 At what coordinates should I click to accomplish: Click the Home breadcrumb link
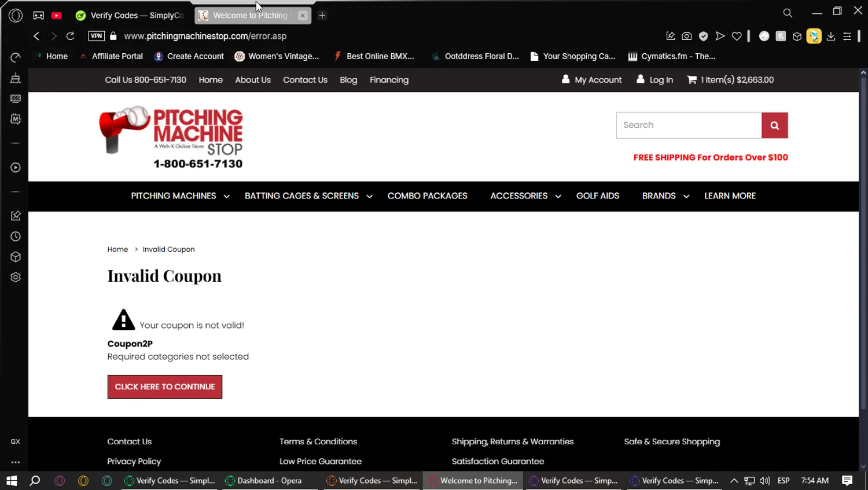coord(117,249)
